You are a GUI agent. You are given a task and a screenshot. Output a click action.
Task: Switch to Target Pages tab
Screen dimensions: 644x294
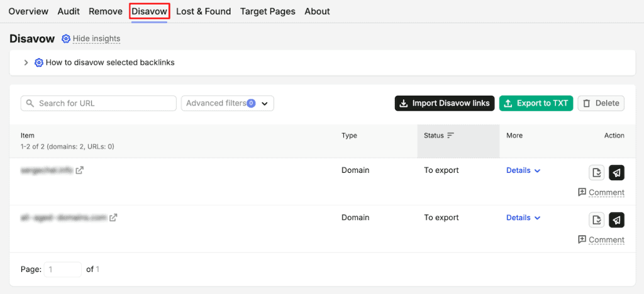coord(268,11)
